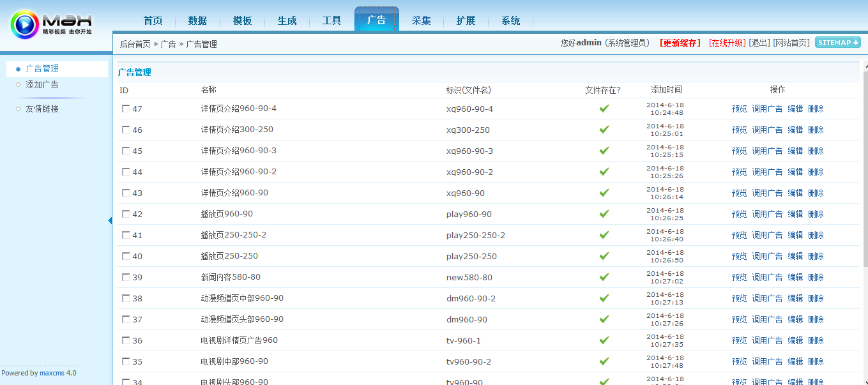
Task: Switch to the 系统 tab
Action: point(510,20)
